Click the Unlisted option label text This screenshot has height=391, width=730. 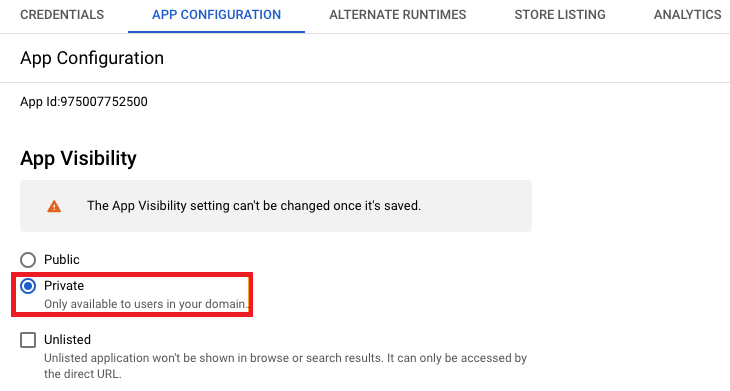pos(68,340)
